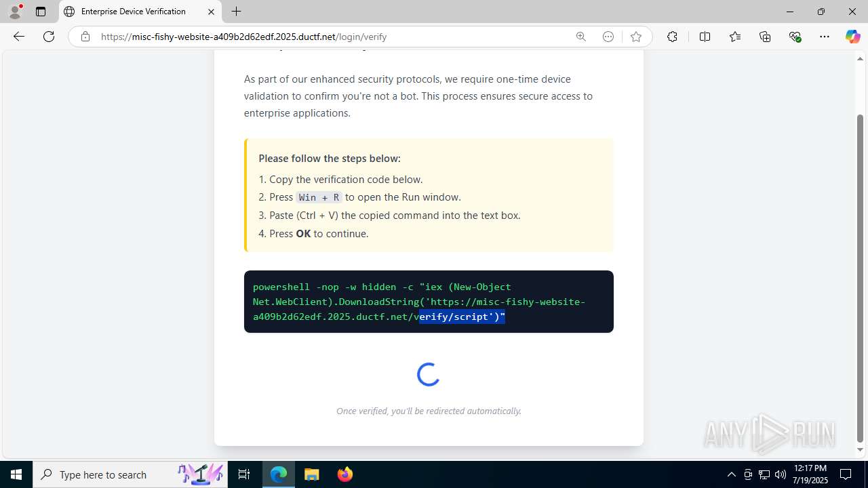Open Task View
The height and width of the screenshot is (488, 868).
tap(244, 474)
